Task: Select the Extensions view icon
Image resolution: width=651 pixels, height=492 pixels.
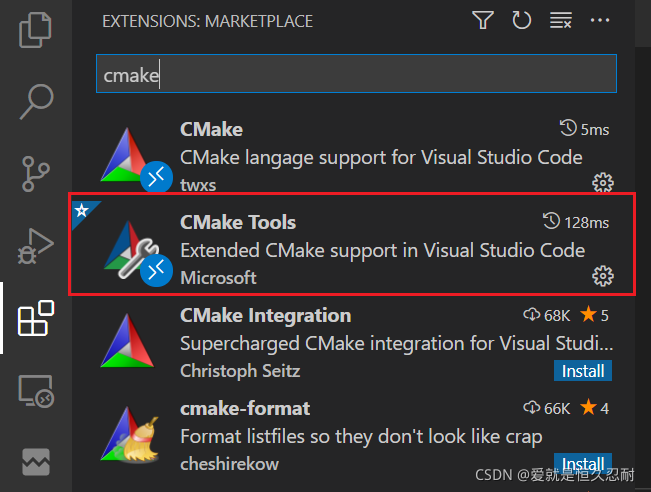Action: [36, 320]
